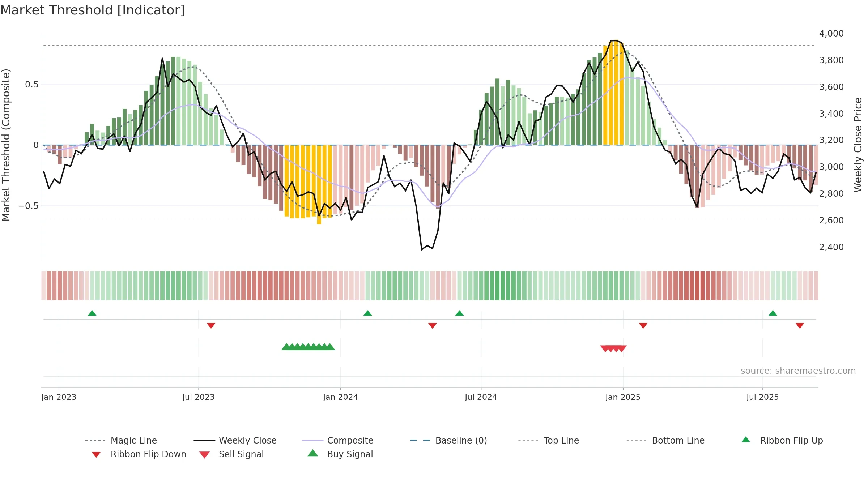Click 3,200 right axis price label
This screenshot has width=868, height=488.
831,140
